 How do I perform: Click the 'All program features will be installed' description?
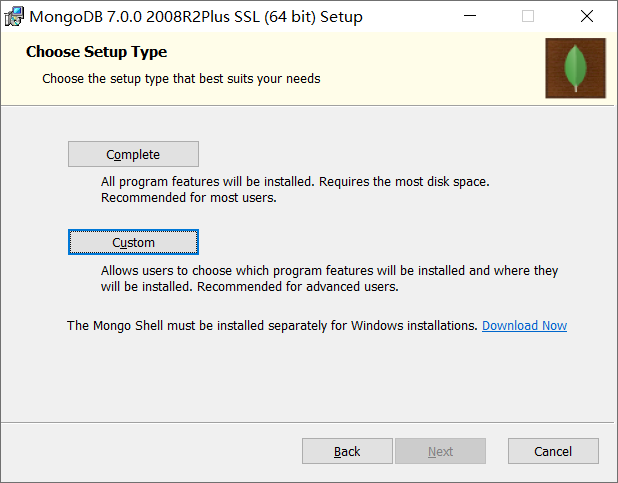pyautogui.click(x=295, y=190)
